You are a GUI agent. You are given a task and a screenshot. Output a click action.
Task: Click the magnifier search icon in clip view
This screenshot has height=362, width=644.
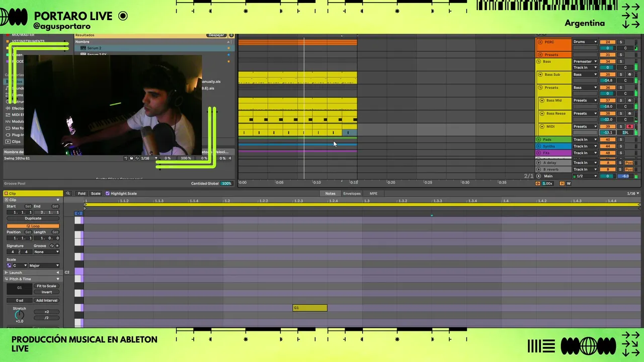point(67,194)
